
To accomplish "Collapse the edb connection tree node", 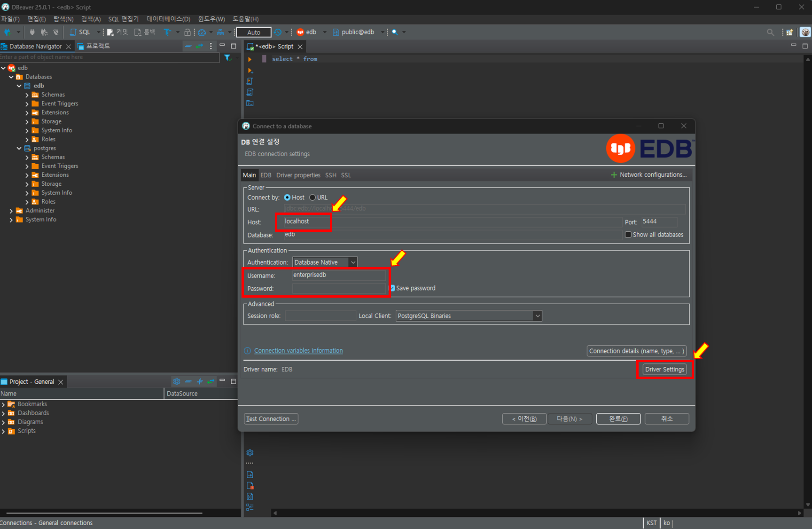I will (x=4, y=68).
